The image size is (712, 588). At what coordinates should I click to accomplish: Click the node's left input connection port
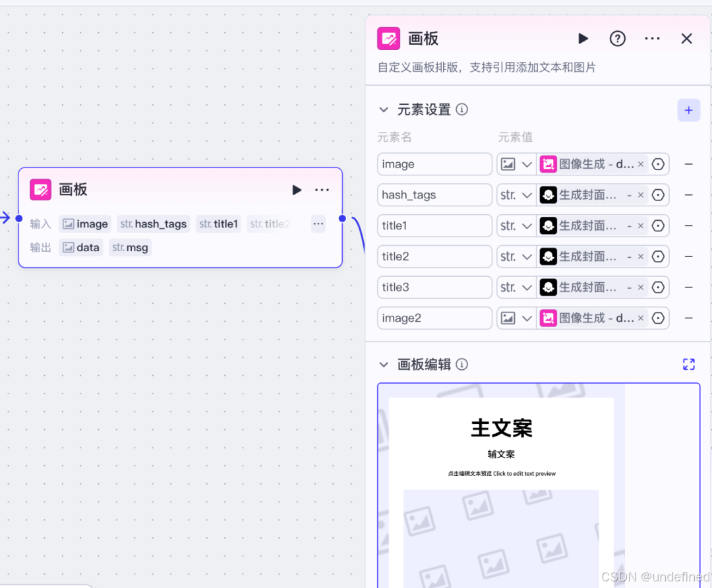pyautogui.click(x=18, y=218)
